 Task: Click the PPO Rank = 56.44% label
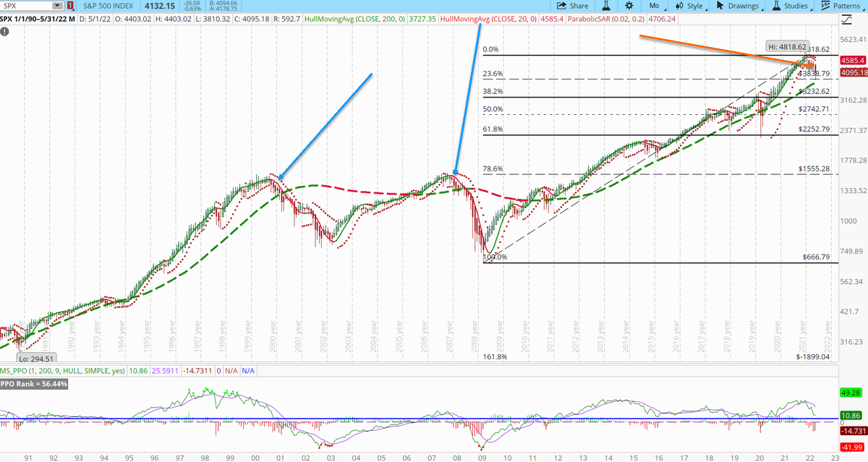[35, 385]
